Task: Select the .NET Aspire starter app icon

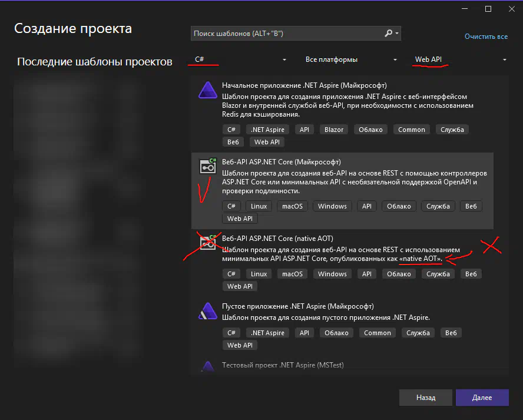Action: pyautogui.click(x=208, y=90)
